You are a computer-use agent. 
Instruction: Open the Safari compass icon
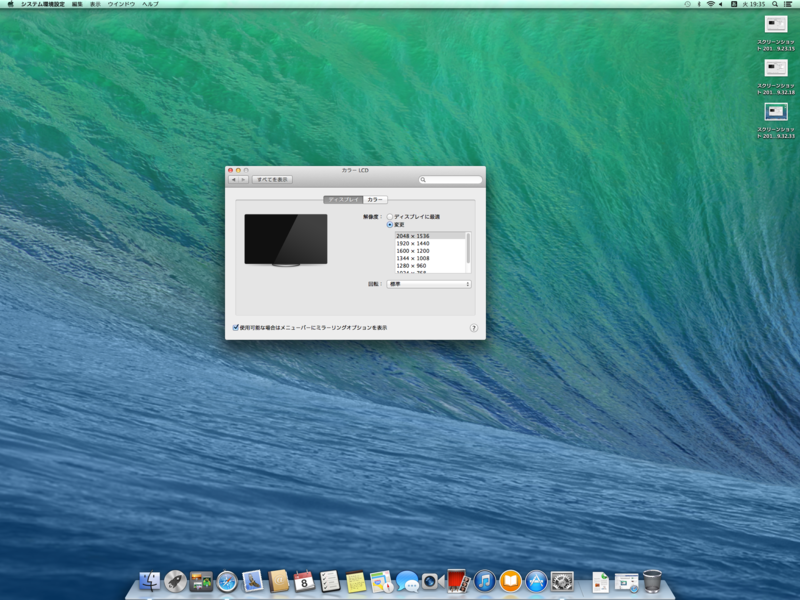coord(227,581)
